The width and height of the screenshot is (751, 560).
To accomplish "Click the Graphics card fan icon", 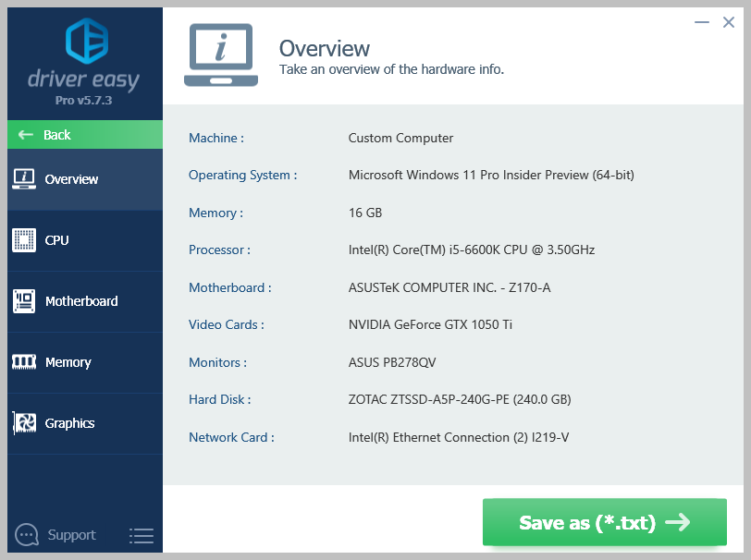I will (x=24, y=423).
